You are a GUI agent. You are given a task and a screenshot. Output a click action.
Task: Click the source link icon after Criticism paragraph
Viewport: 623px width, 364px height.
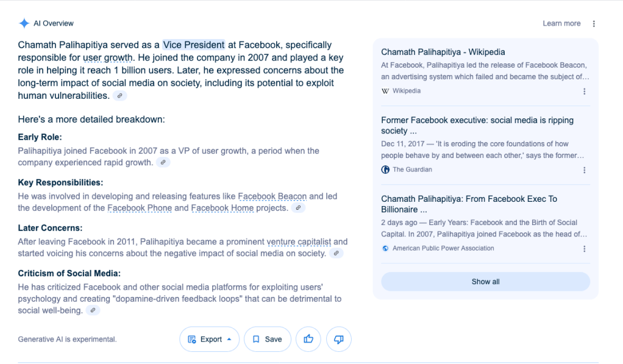point(93,310)
